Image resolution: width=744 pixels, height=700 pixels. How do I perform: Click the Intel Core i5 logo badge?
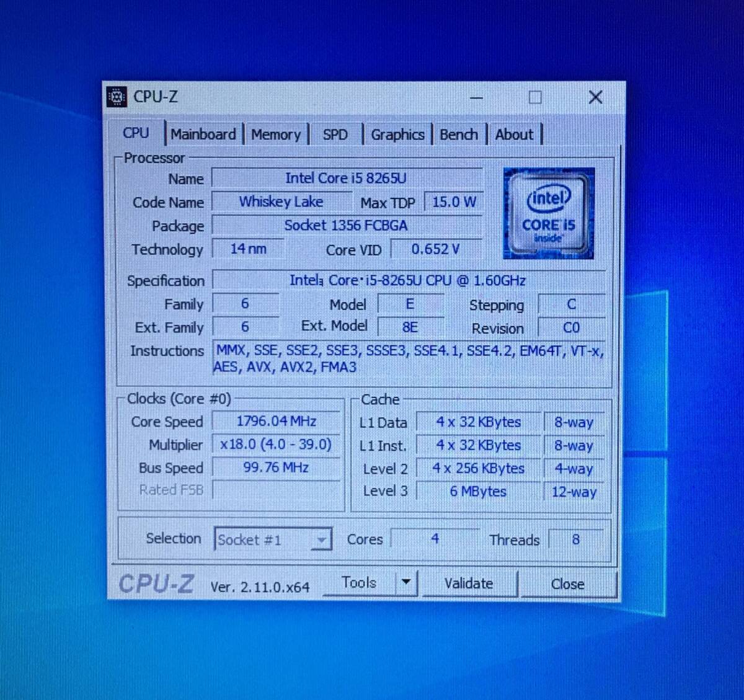(549, 213)
